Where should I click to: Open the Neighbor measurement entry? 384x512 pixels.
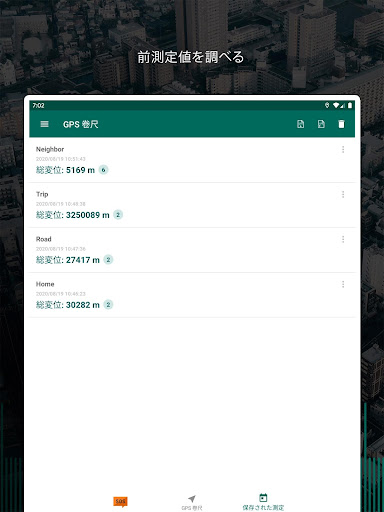pos(192,160)
